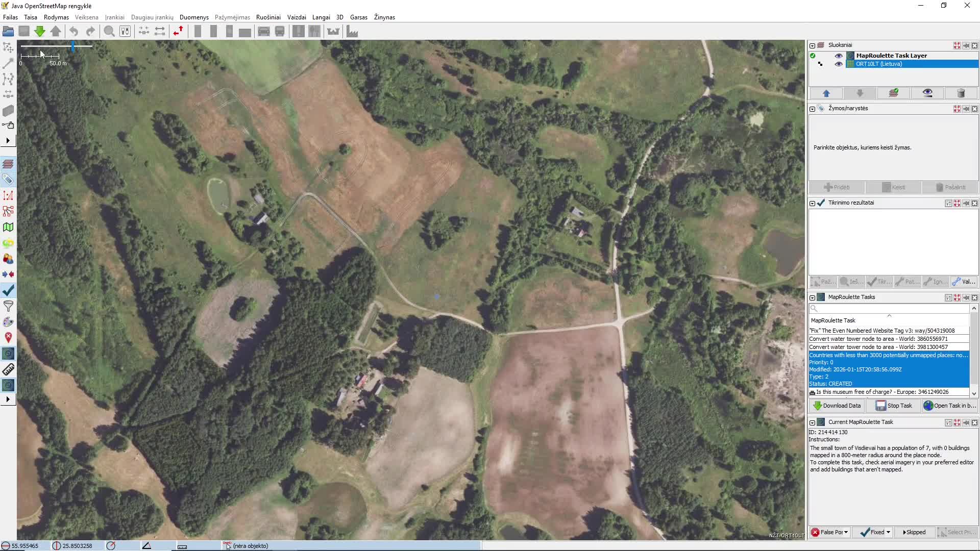Click the green download data arrow icon

39,32
